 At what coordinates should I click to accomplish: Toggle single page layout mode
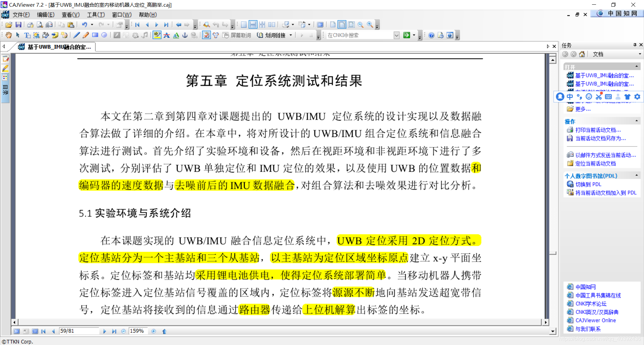click(244, 25)
